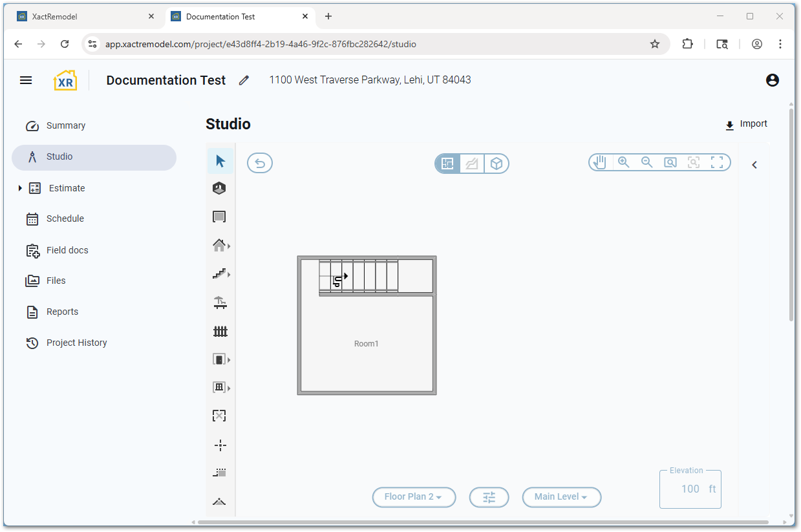This screenshot has height=532, width=801.
Task: Click the staircase tool icon
Action: tap(219, 274)
